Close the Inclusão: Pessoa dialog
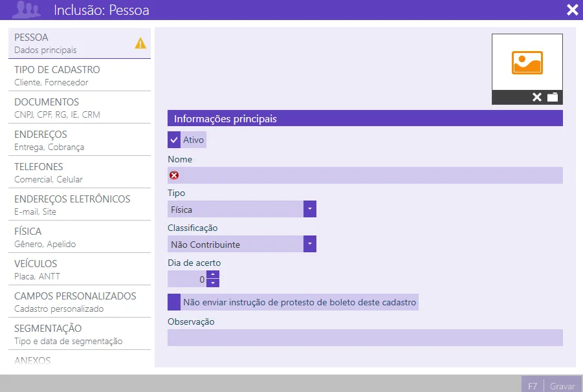This screenshot has width=583, height=392. click(572, 10)
